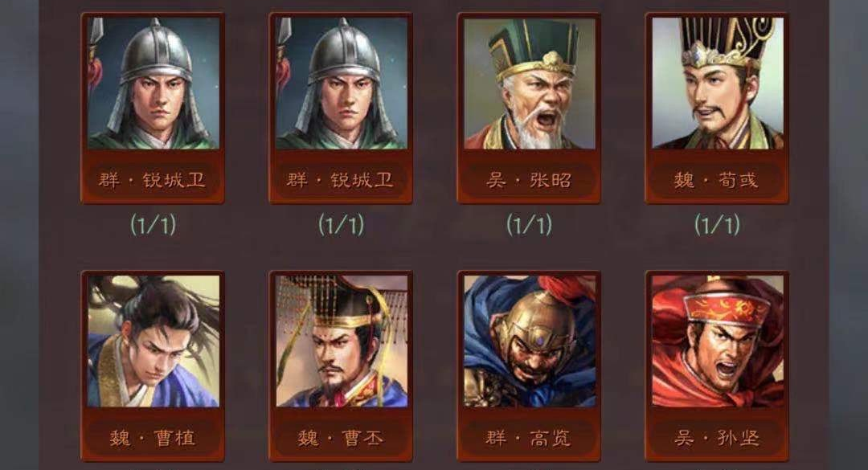This screenshot has width=868, height=470.
Task: Click the 群·高览 name plate
Action: click(529, 438)
